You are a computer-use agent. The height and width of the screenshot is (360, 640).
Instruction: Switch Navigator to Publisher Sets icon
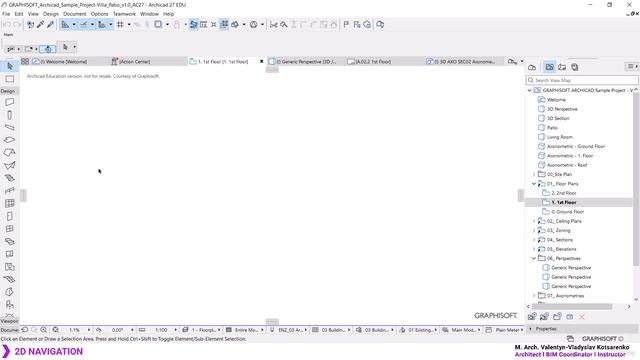tap(575, 67)
